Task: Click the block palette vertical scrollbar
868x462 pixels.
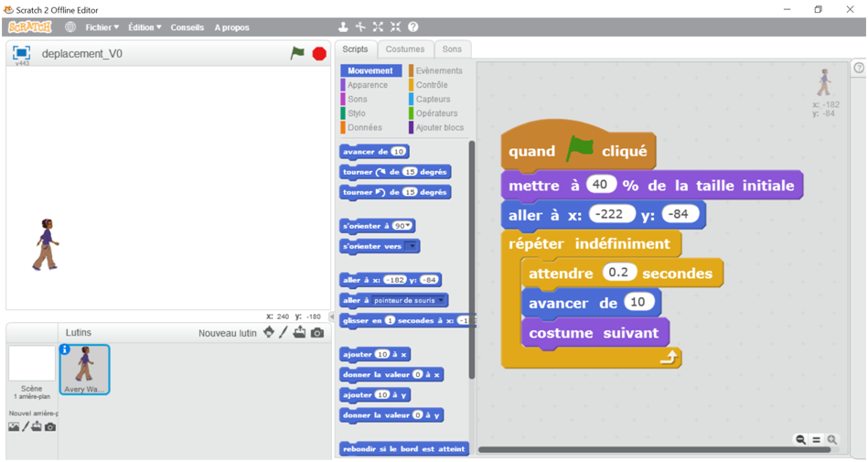Action: pyautogui.click(x=472, y=256)
